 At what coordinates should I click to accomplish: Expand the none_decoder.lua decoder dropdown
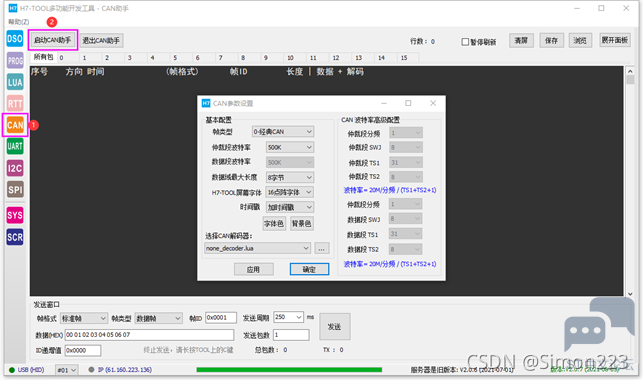point(257,248)
